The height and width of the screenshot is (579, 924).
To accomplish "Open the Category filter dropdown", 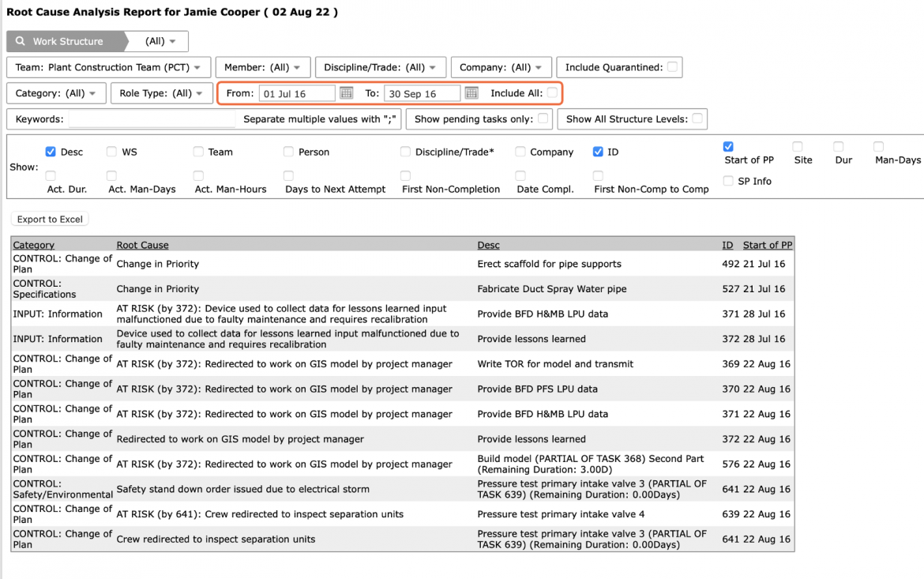I will coord(56,93).
